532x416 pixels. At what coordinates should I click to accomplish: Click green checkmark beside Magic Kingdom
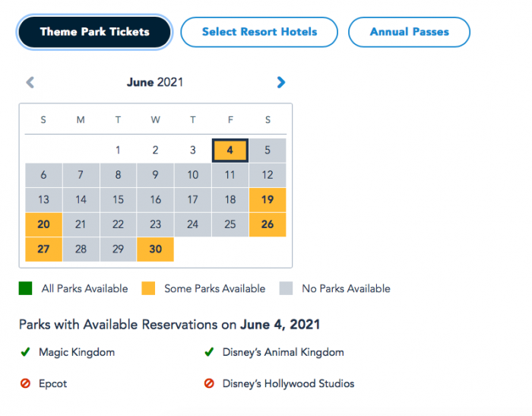(x=25, y=352)
